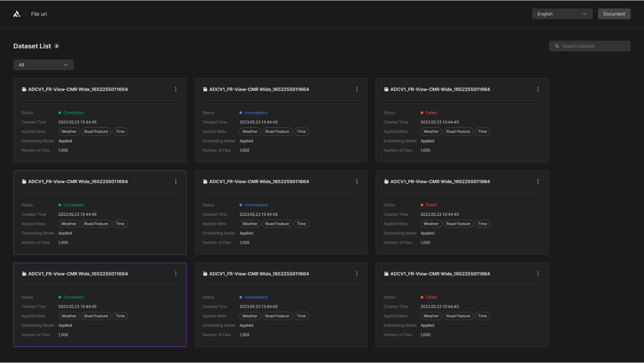The image size is (644, 363).
Task: Open dataset title on the middle-row Failed card
Action: point(440,181)
